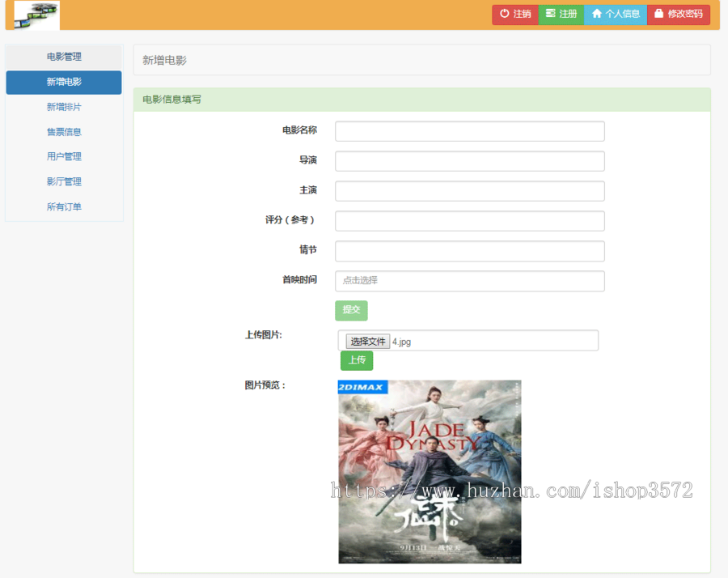Focus the 评分（参考）input field
Screen dimensions: 728x578
[x=470, y=221]
